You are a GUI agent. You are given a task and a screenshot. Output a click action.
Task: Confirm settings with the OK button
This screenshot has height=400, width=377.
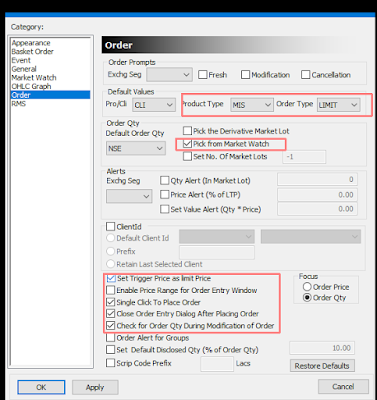click(x=41, y=387)
